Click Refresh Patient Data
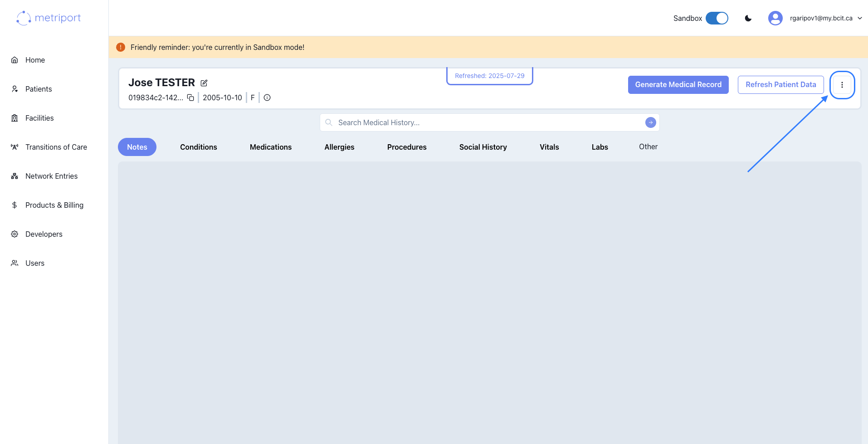This screenshot has height=444, width=868. (x=780, y=84)
